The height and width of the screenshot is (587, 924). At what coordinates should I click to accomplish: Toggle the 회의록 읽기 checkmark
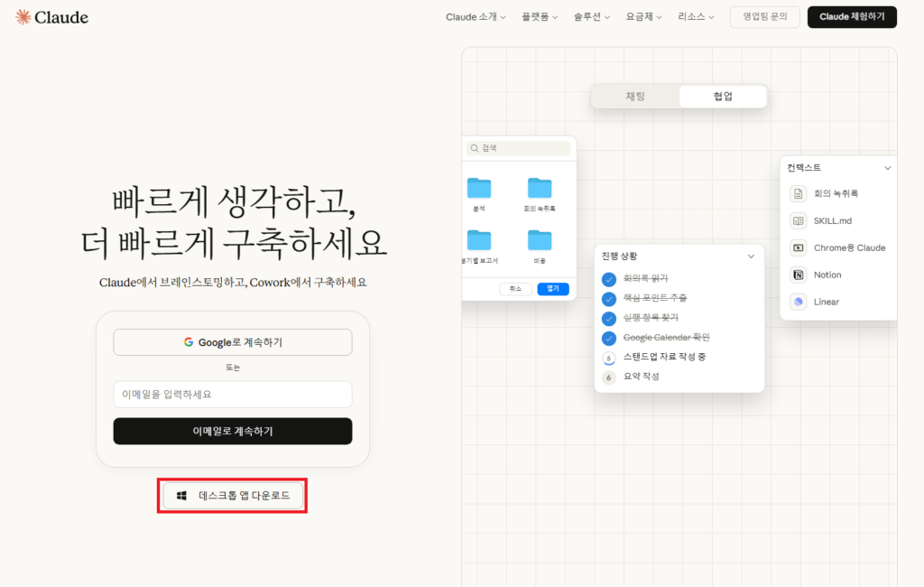point(609,279)
